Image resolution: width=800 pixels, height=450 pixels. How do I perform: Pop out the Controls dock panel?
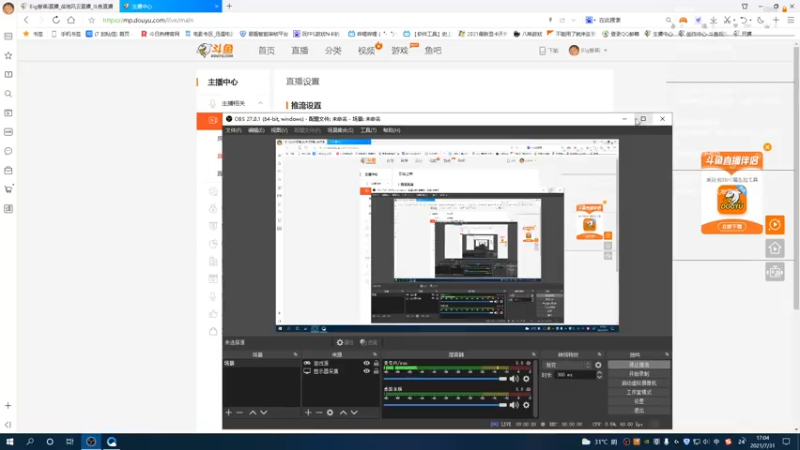point(667,354)
